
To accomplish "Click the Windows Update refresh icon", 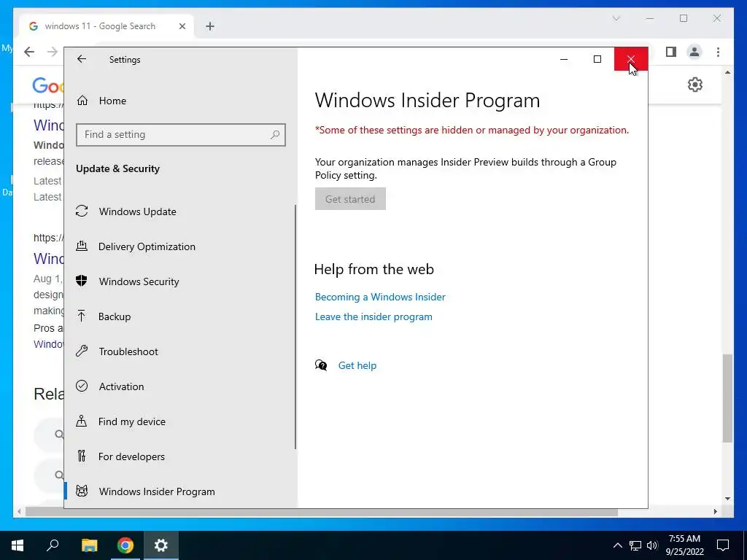I will [82, 211].
